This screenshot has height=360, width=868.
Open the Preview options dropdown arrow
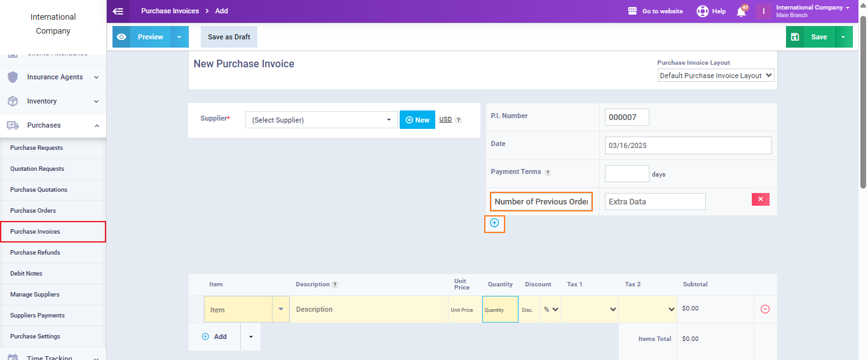tap(179, 37)
